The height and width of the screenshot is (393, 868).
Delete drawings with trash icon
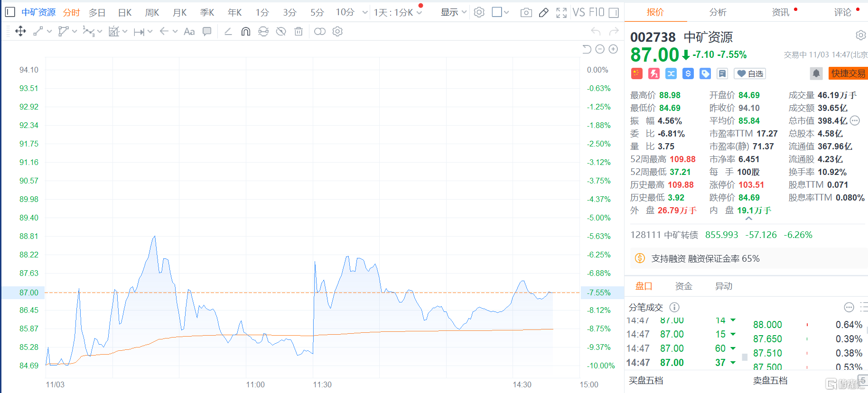pos(299,32)
